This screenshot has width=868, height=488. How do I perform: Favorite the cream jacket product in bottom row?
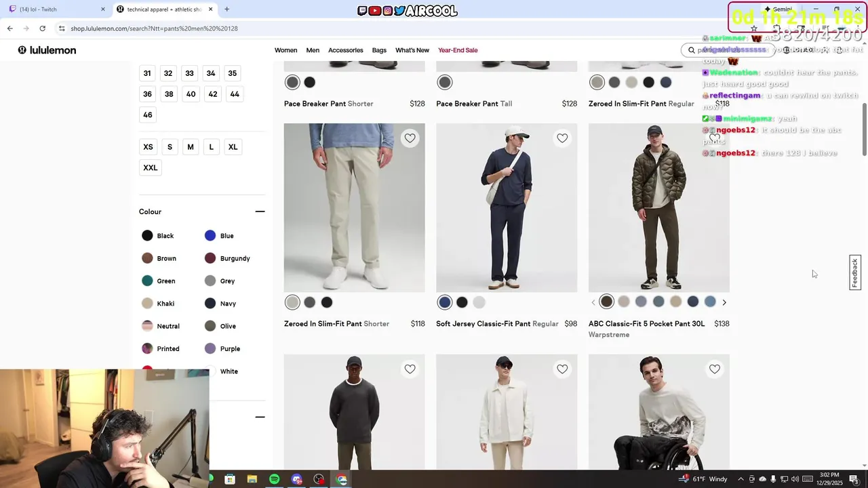[562, 369]
